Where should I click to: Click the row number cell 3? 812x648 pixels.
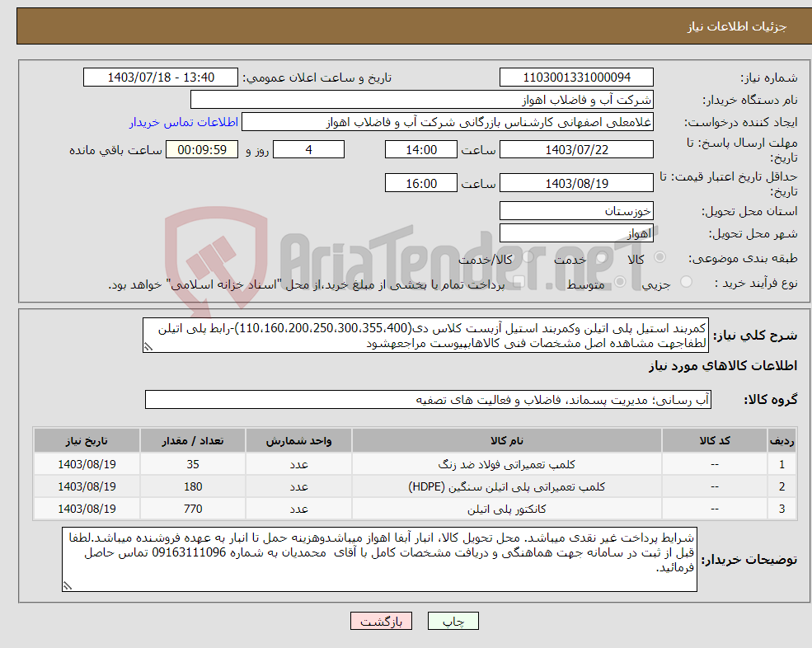[781, 509]
